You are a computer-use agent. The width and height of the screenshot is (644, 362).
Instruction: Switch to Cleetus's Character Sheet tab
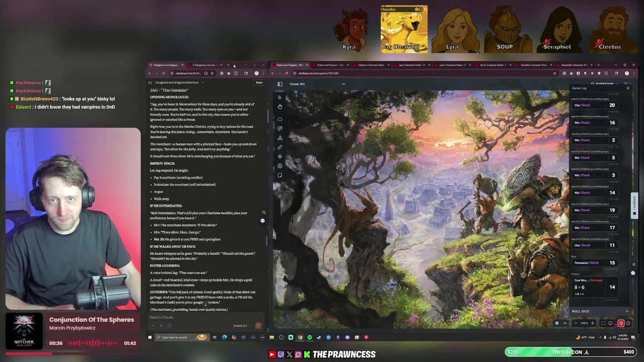click(371, 65)
